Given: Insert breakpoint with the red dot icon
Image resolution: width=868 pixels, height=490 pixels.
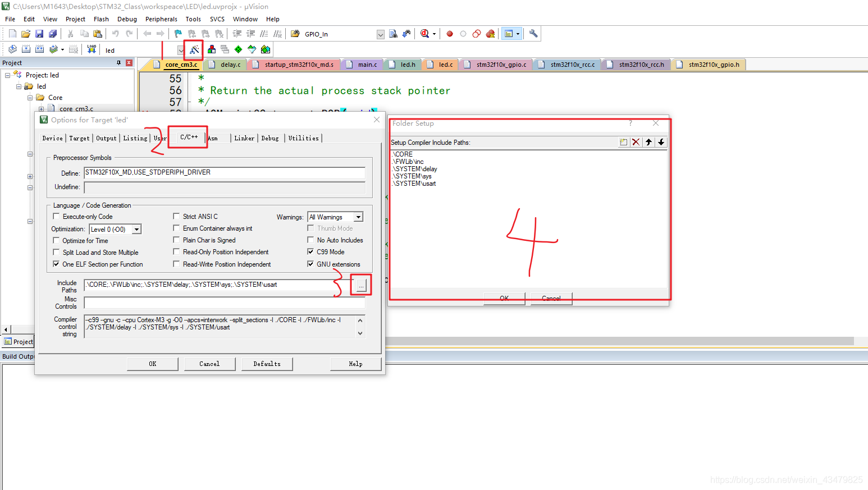Looking at the screenshot, I should 450,34.
